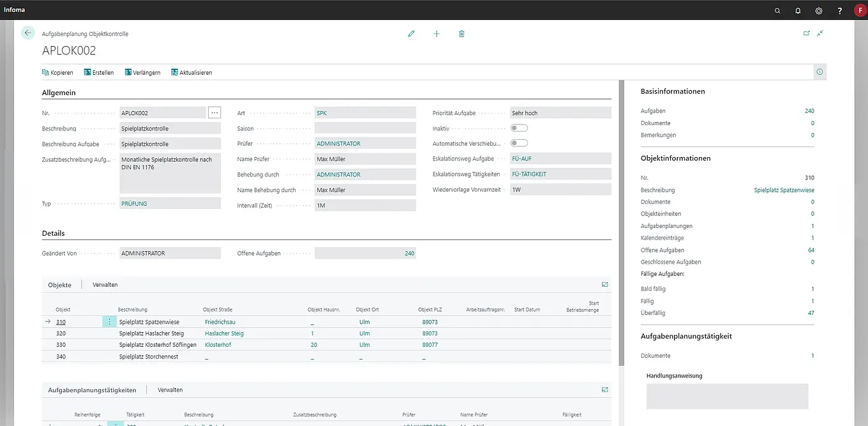
Task: Open the settings gear icon
Action: tap(819, 11)
